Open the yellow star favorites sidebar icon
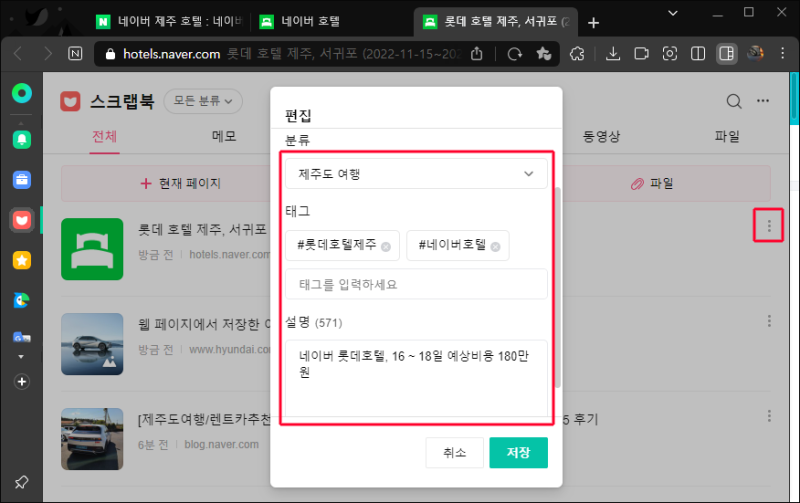Viewport: 800px width, 503px height. [x=22, y=260]
